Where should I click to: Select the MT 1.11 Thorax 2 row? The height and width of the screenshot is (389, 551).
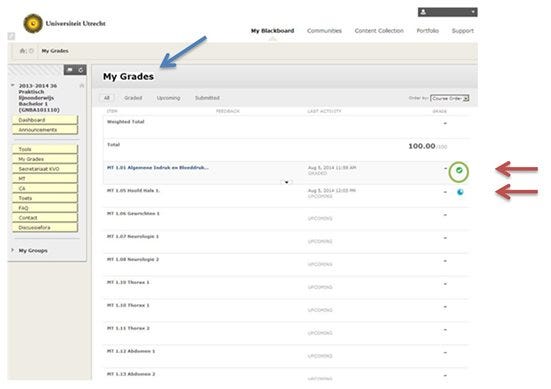coord(286,333)
